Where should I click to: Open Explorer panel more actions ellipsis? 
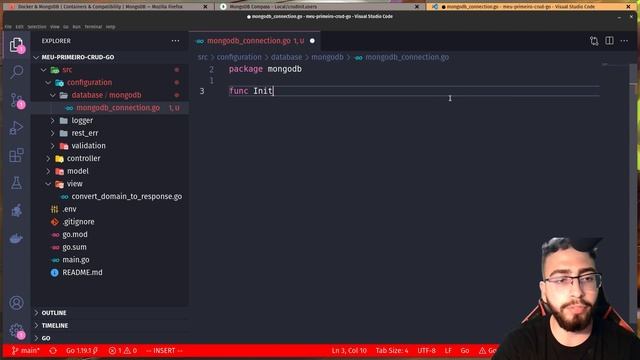click(x=175, y=41)
